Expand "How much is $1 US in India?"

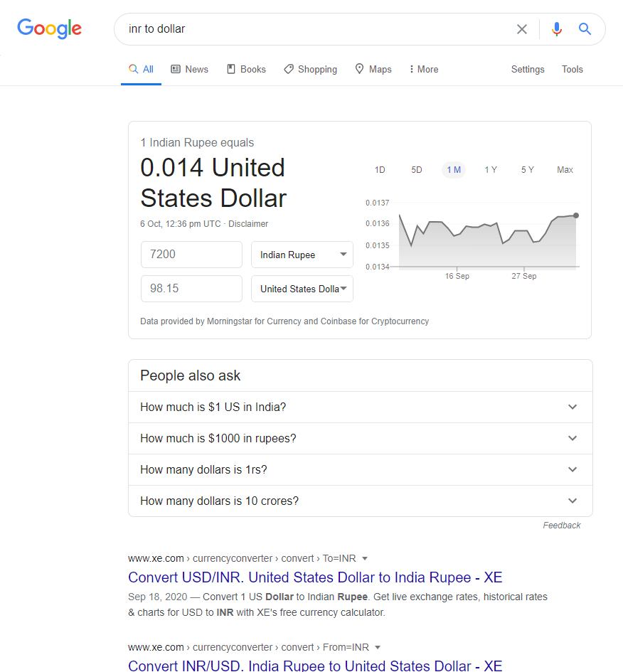pyautogui.click(x=360, y=407)
